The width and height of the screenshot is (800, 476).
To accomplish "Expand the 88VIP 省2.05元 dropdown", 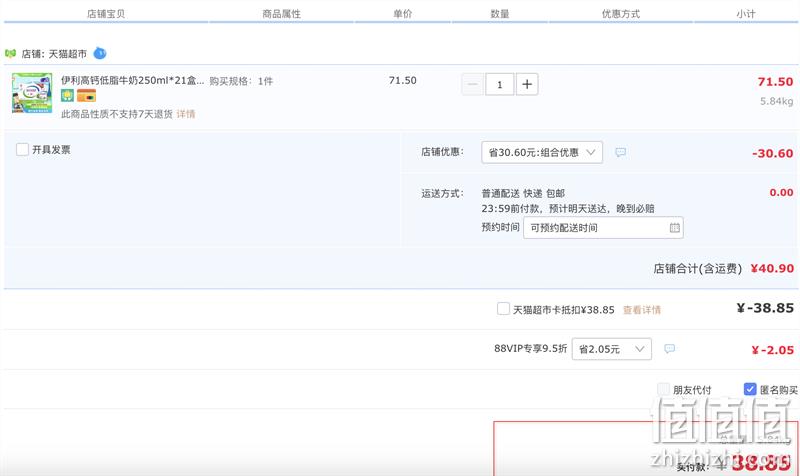I will coord(612,349).
